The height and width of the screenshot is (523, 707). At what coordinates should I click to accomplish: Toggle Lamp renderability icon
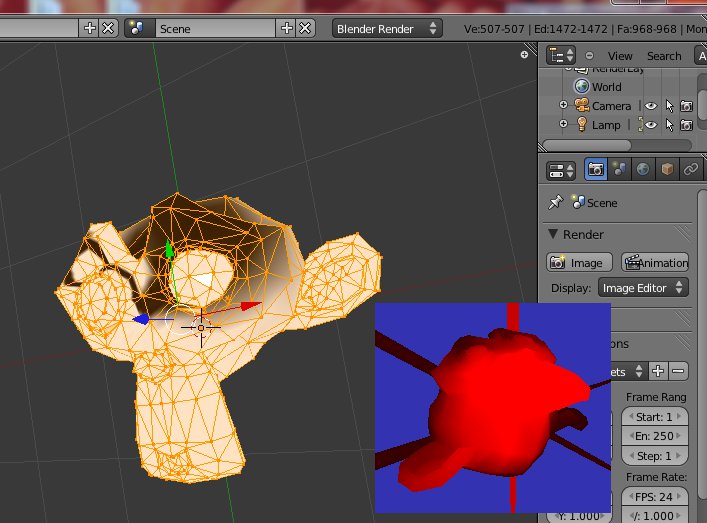point(686,125)
